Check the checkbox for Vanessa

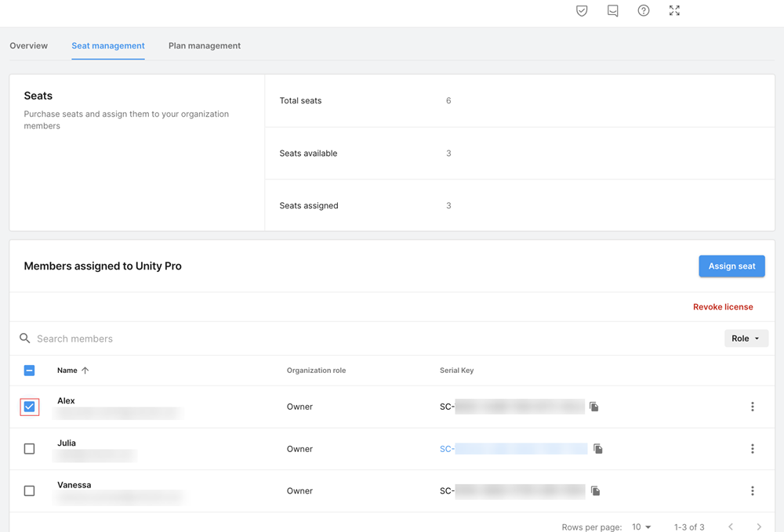tap(30, 490)
